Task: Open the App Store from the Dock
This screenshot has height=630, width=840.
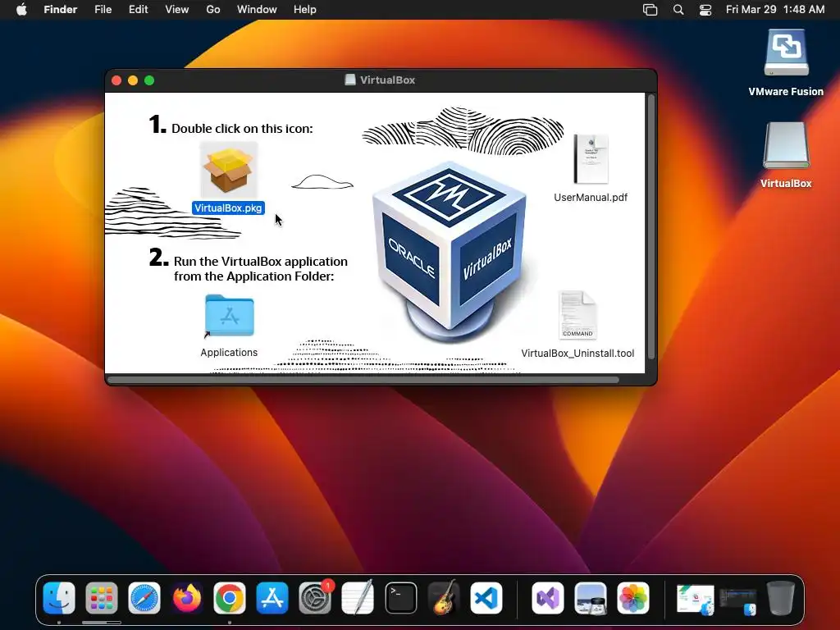Action: click(272, 598)
